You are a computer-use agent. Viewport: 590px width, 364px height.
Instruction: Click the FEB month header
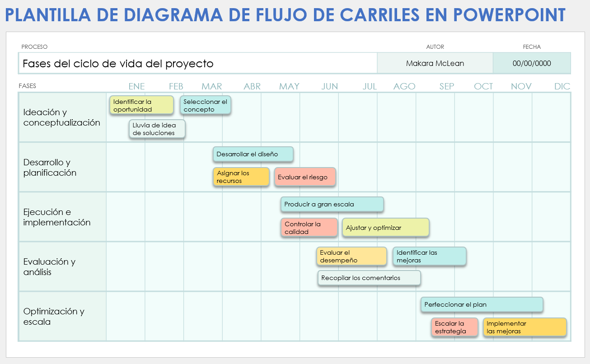[176, 86]
